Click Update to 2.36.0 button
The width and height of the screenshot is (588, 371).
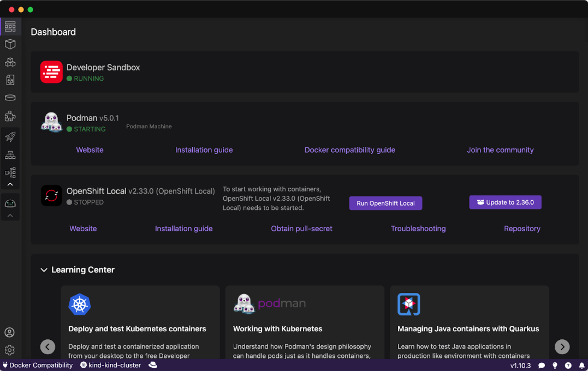point(505,202)
